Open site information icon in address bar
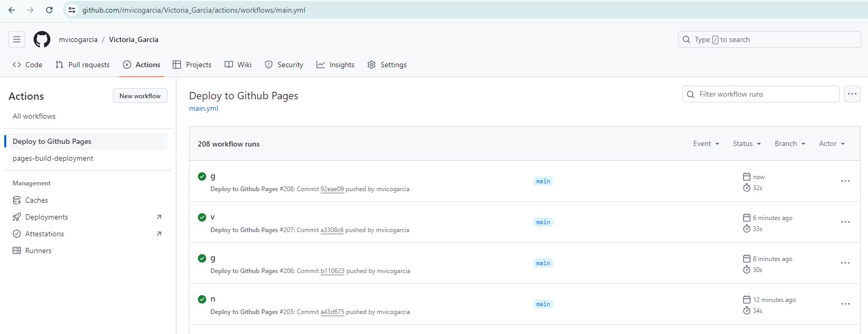This screenshot has height=334, width=868. (x=72, y=10)
